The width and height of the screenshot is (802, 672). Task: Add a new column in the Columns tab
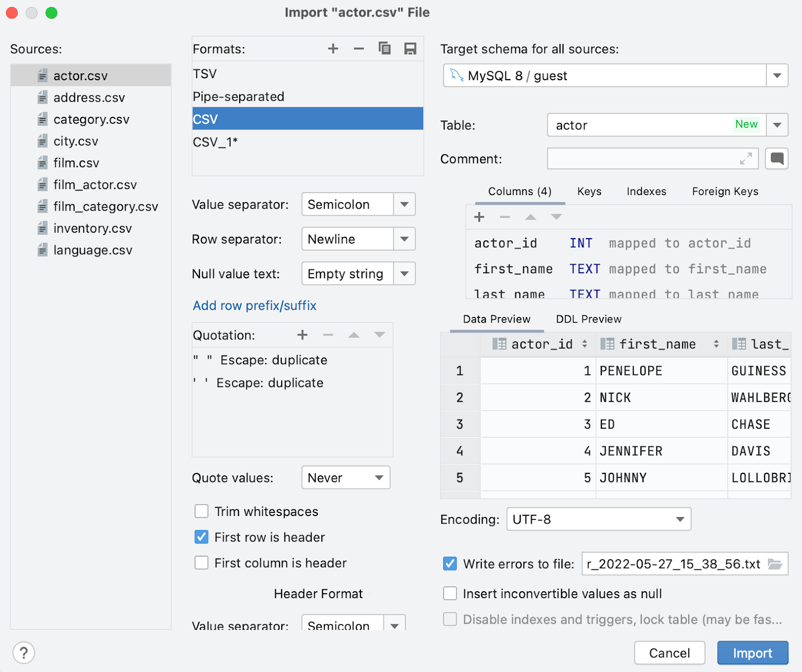pos(479,217)
